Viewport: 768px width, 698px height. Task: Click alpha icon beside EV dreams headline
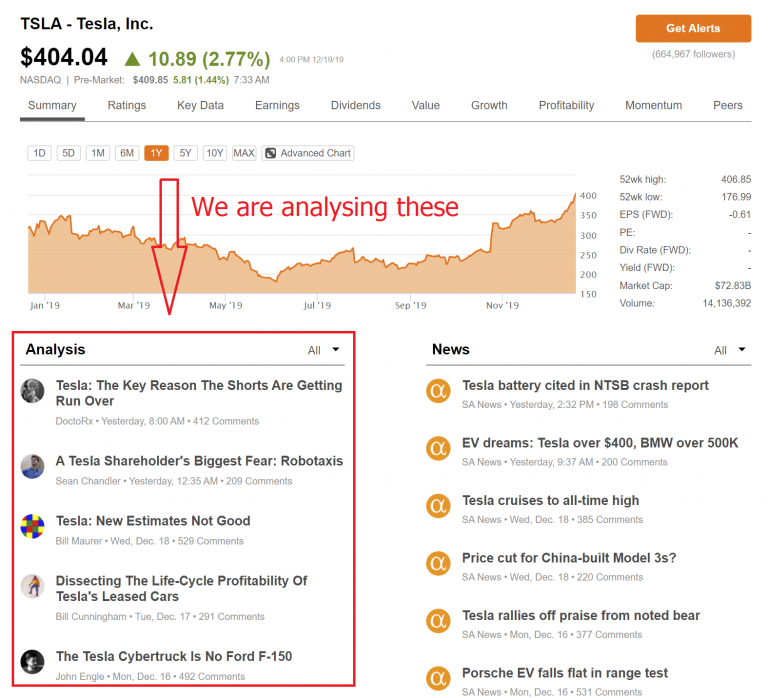(x=438, y=448)
